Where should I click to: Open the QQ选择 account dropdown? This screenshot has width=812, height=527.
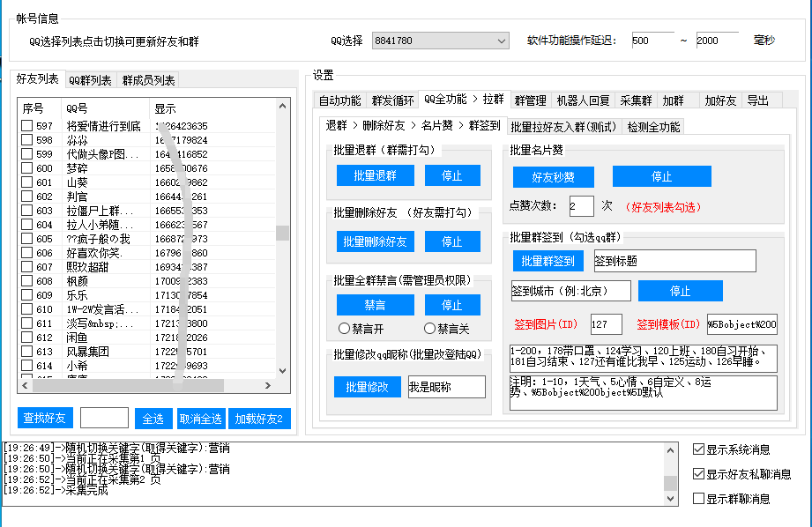pyautogui.click(x=440, y=41)
